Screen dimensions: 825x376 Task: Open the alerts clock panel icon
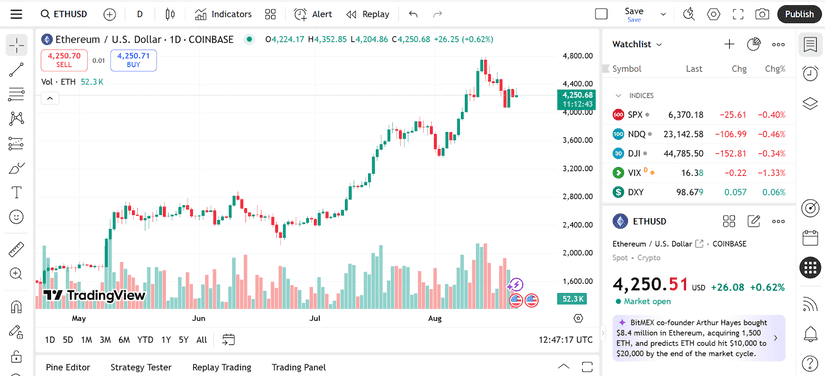(810, 74)
